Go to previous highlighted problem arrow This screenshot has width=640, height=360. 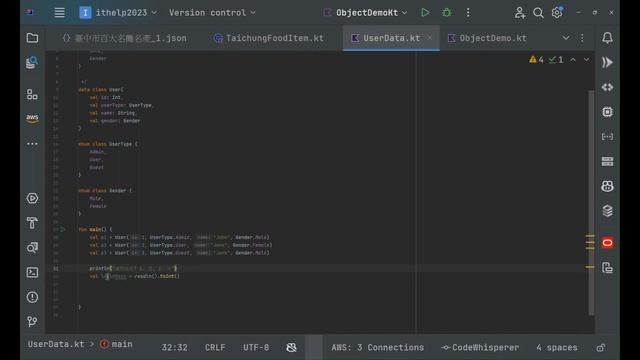(573, 60)
